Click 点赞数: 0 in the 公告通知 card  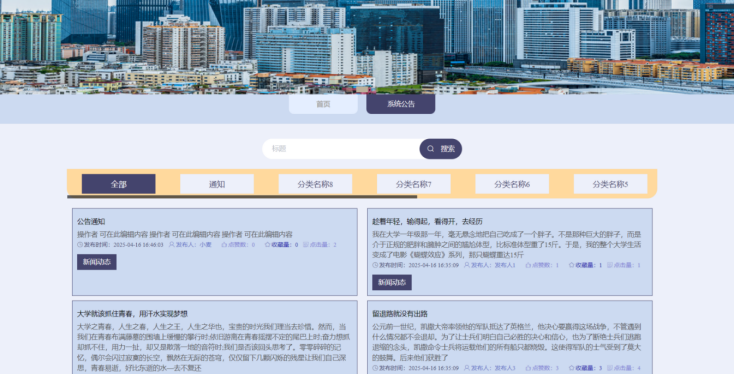[242, 244]
